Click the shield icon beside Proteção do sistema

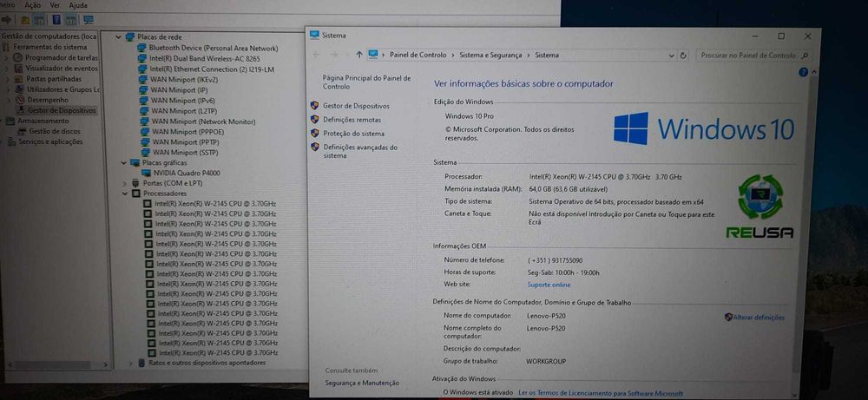[314, 133]
